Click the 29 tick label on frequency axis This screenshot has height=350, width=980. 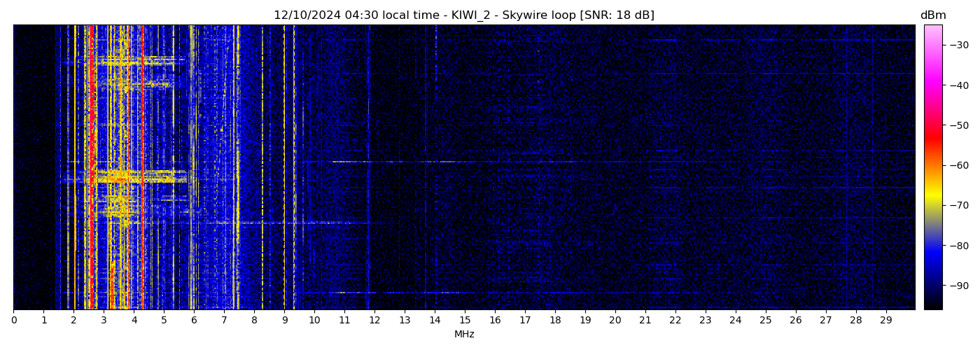885,321
